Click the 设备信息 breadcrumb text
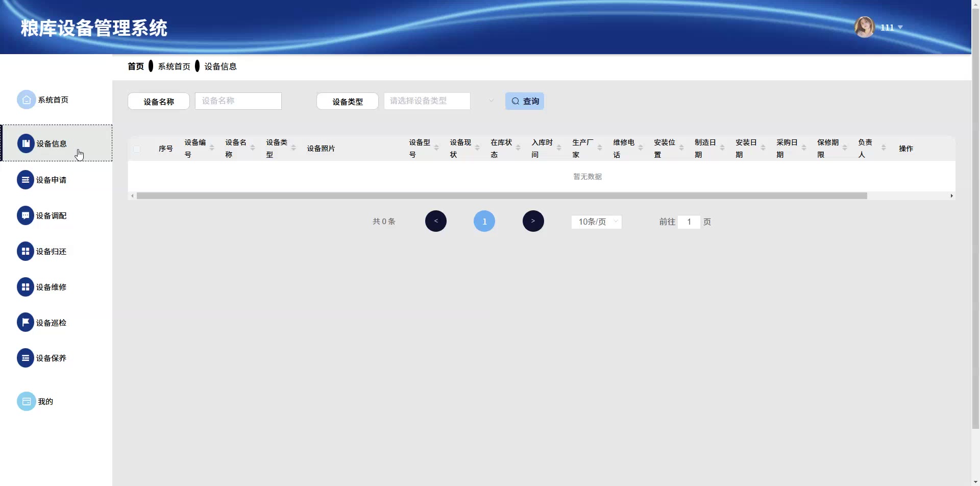 [220, 66]
